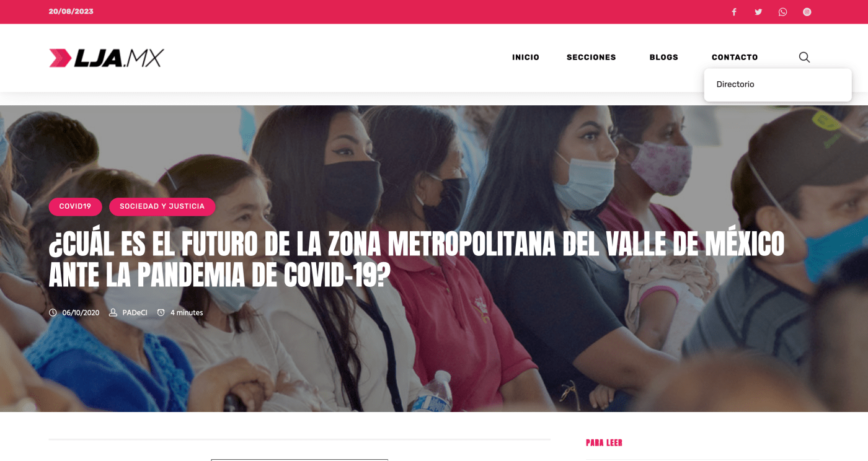
Task: Open the BLOGS menu
Action: (x=663, y=57)
